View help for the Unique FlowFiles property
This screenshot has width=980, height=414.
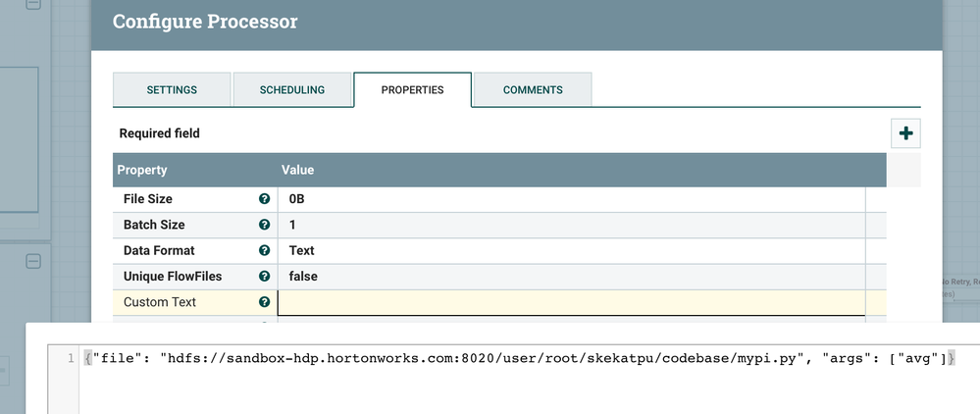click(264, 277)
